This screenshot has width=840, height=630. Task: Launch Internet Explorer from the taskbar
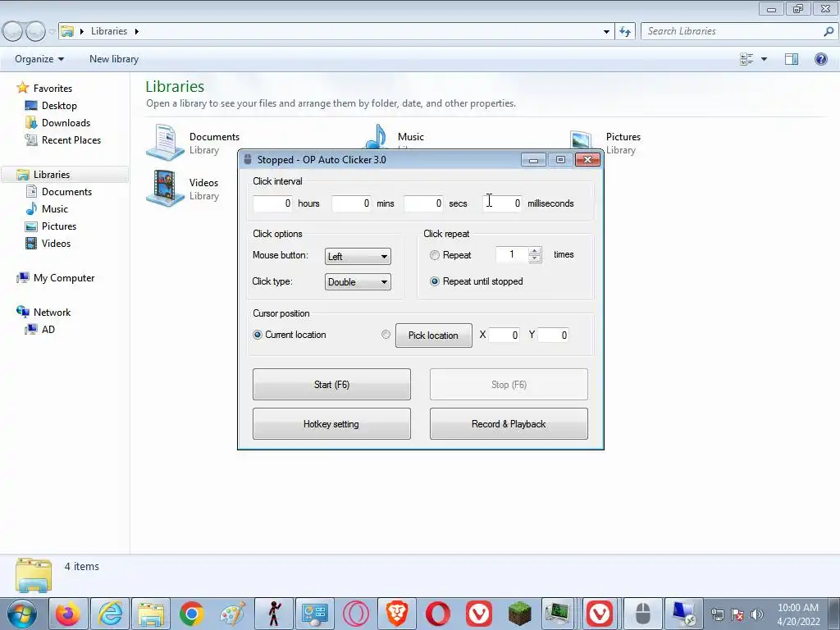110,614
